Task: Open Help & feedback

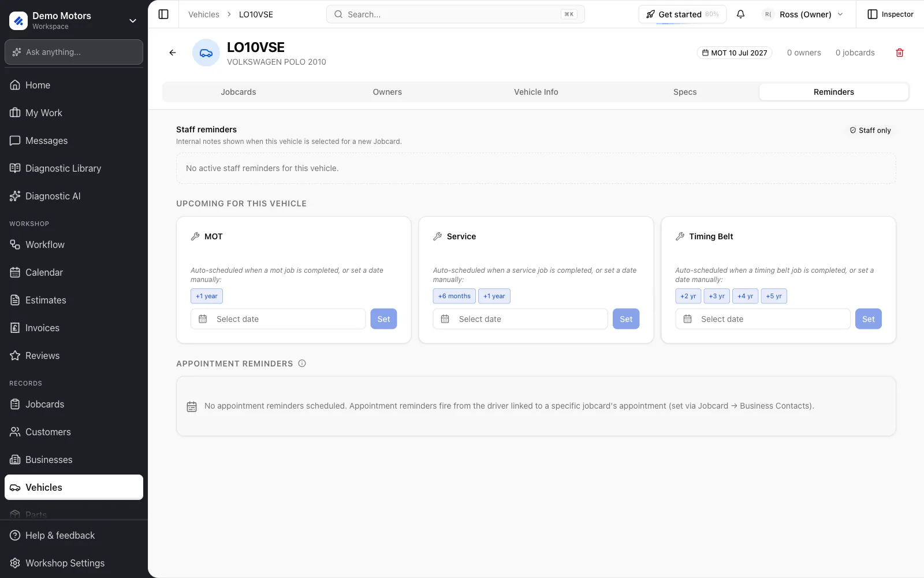Action: 74,535
